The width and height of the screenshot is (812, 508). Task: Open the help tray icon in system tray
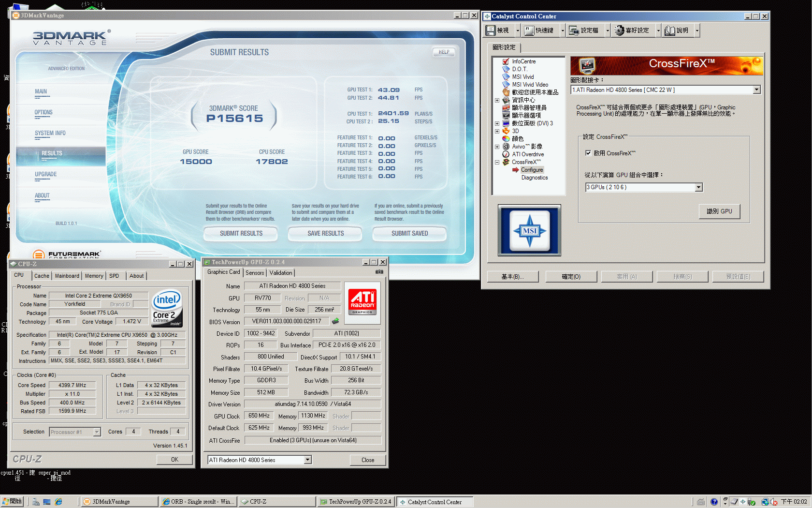coord(714,502)
